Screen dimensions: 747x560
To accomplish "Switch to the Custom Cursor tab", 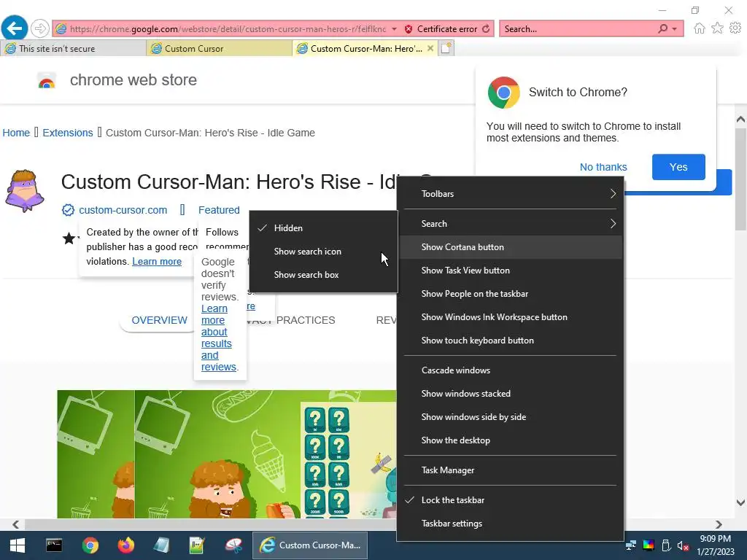I will (219, 49).
